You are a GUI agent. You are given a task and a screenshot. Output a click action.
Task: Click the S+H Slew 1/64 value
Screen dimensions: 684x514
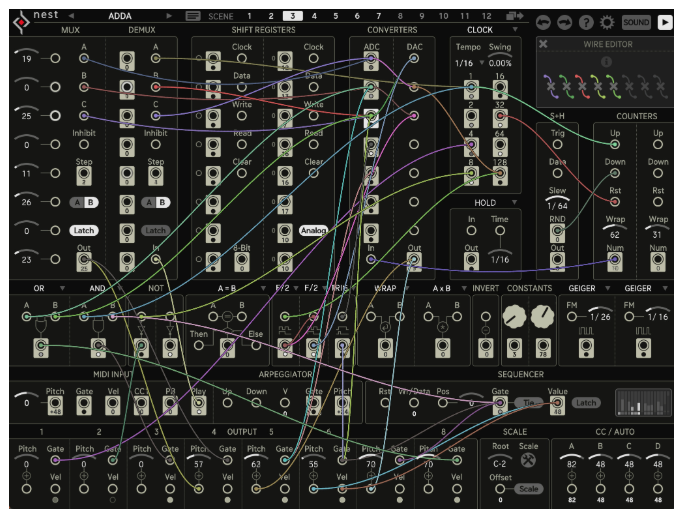[x=557, y=206]
